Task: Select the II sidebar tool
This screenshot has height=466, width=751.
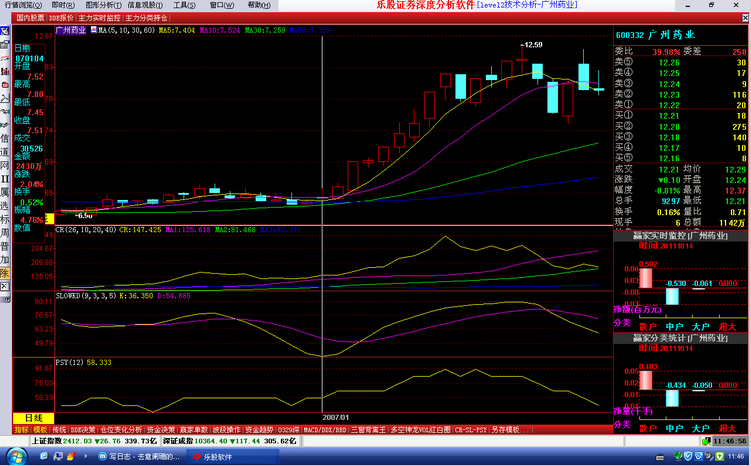Action: click(5, 179)
